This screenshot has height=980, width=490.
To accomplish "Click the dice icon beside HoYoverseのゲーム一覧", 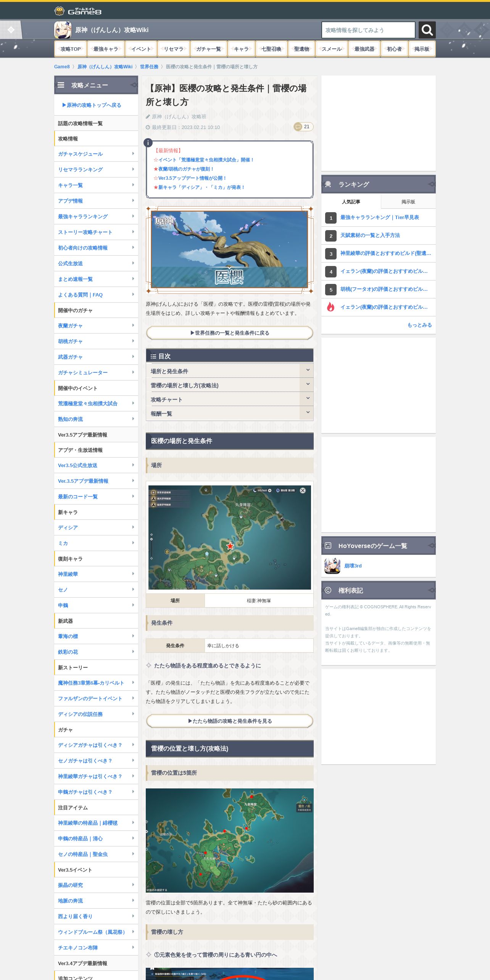I will click(x=328, y=546).
